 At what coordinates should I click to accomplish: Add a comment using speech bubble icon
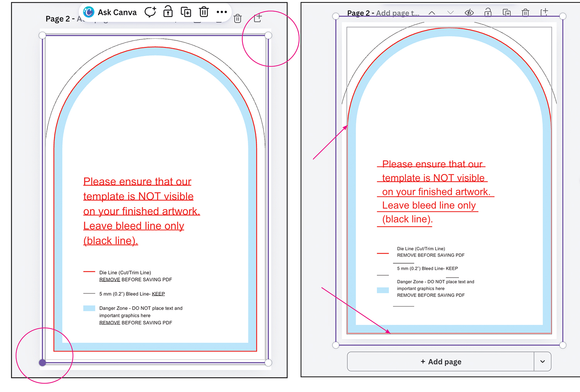click(150, 12)
